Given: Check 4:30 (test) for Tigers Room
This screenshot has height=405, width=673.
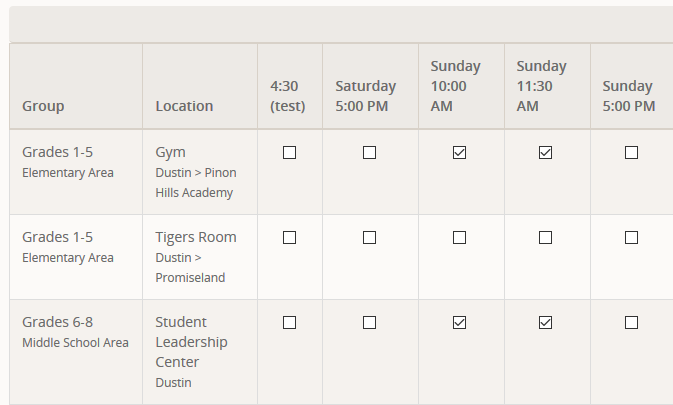Looking at the screenshot, I should pyautogui.click(x=290, y=238).
